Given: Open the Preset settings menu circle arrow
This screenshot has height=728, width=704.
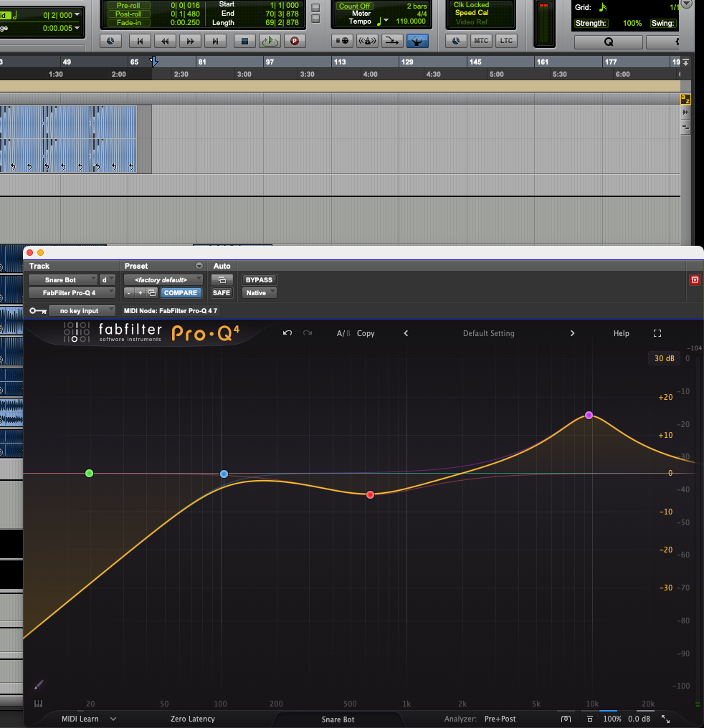Looking at the screenshot, I should coord(199,266).
